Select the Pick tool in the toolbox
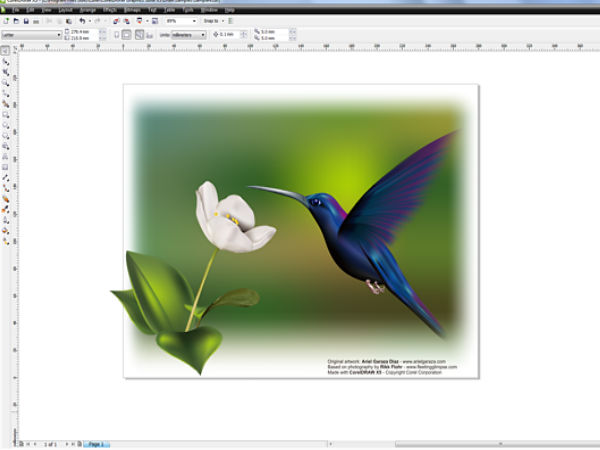This screenshot has height=450, width=600. click(5, 51)
